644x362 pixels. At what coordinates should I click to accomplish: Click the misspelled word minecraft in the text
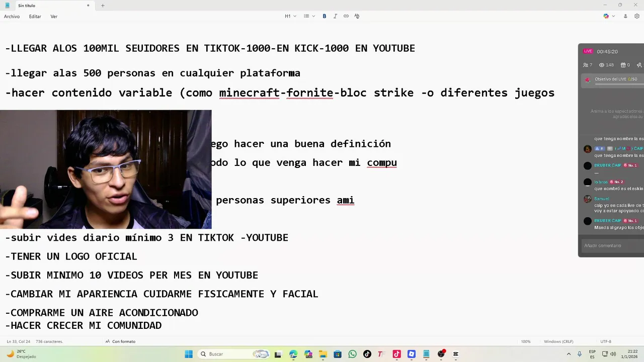point(249,93)
